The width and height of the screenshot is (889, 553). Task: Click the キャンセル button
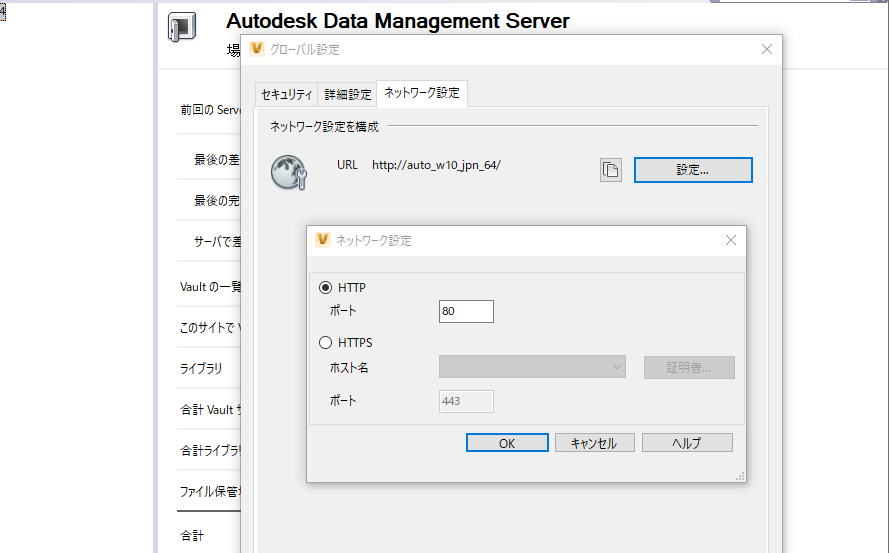tap(594, 443)
